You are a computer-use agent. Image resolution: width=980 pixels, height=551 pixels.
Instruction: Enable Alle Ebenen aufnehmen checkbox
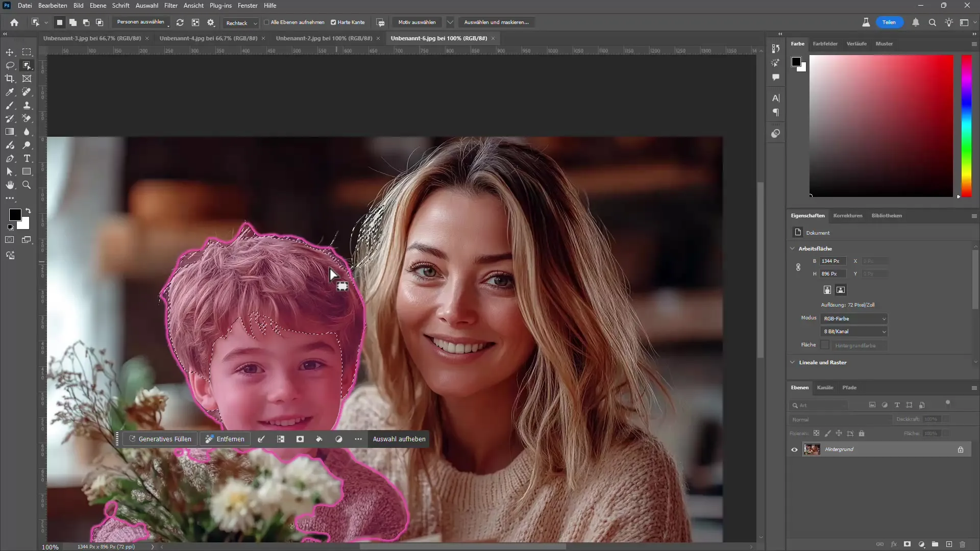click(266, 22)
